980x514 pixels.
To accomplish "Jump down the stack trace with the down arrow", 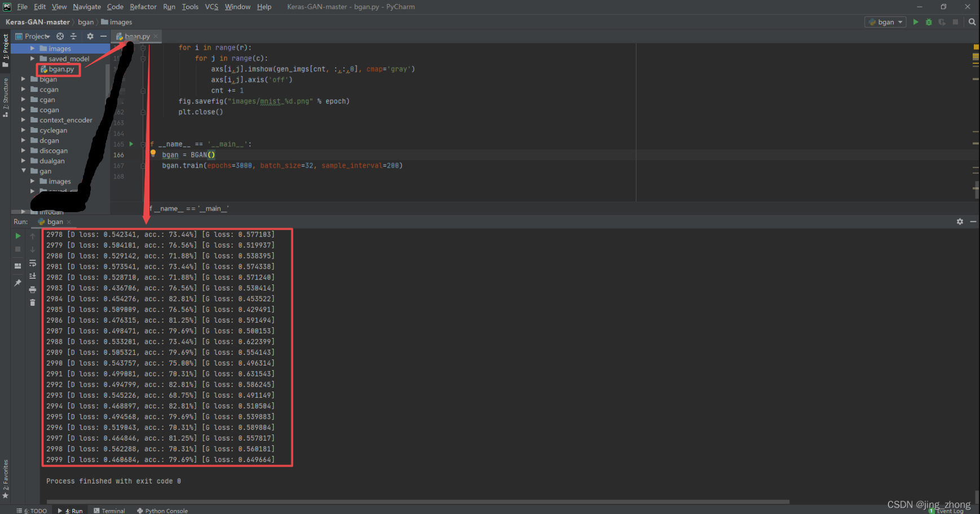I will coord(33,249).
